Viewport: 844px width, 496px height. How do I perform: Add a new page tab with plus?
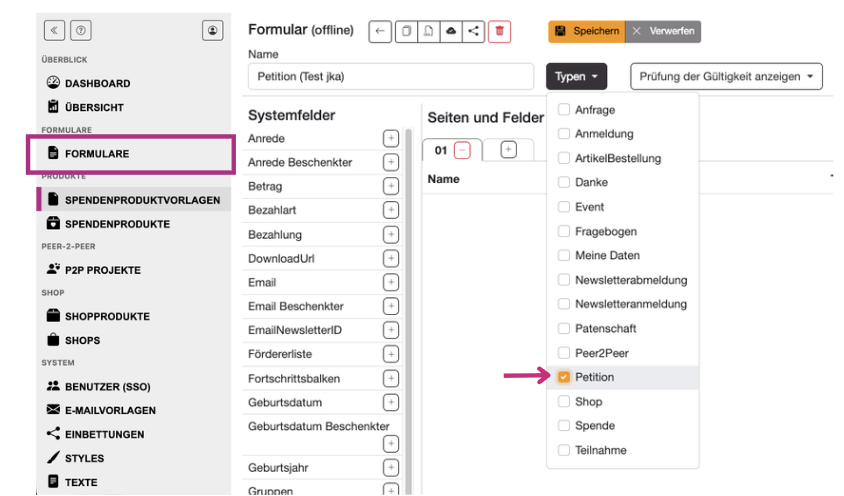(508, 150)
